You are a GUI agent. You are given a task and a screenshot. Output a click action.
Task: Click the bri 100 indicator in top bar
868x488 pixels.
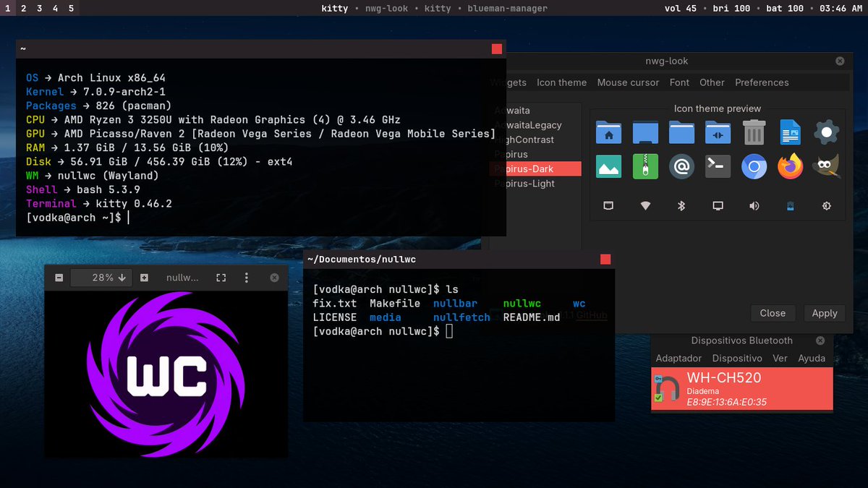click(x=730, y=9)
